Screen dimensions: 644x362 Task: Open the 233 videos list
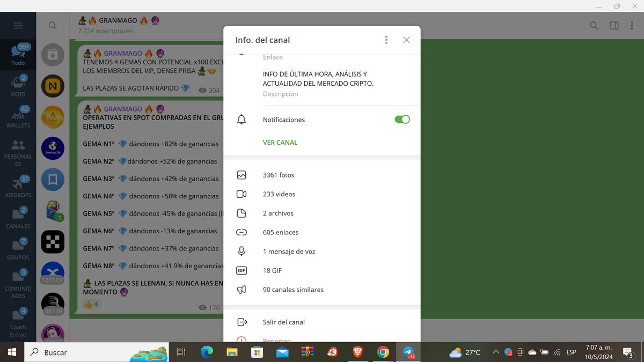322,194
